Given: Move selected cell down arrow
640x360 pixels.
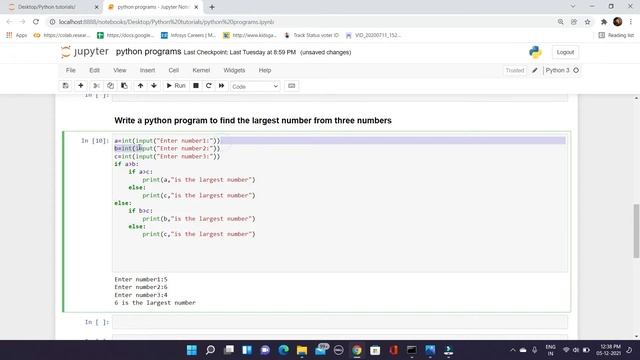Looking at the screenshot, I should (154, 86).
